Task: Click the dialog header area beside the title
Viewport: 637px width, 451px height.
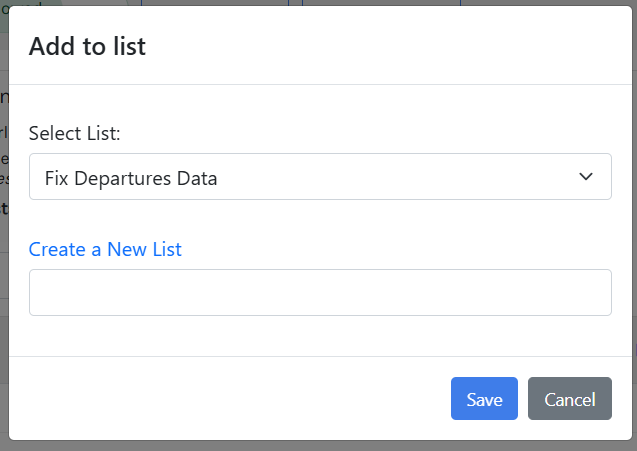Action: coord(400,46)
